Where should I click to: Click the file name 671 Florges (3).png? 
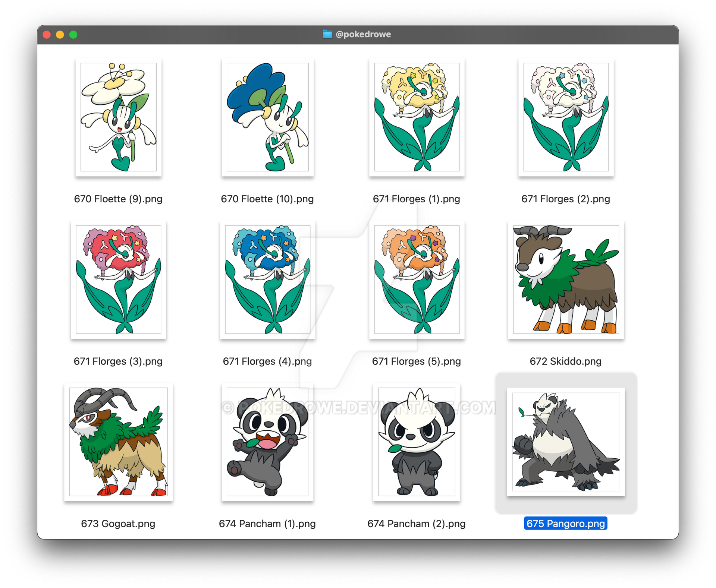(118, 361)
